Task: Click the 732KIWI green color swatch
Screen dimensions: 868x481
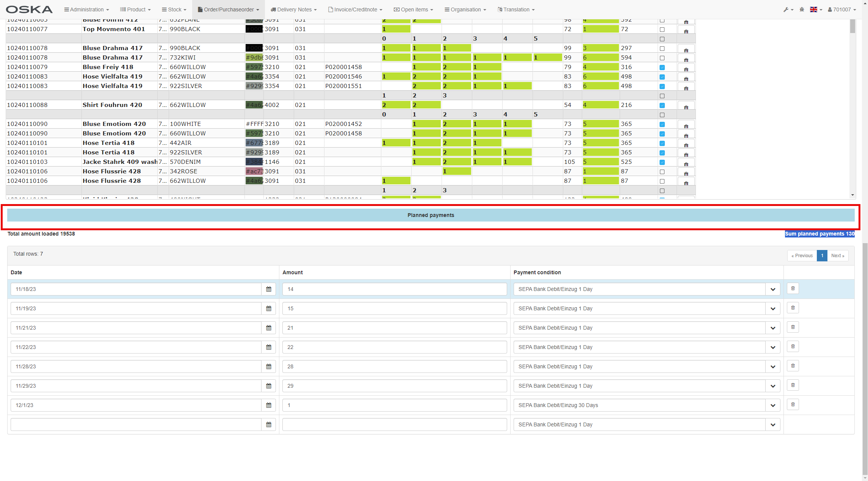Action: coord(254,58)
